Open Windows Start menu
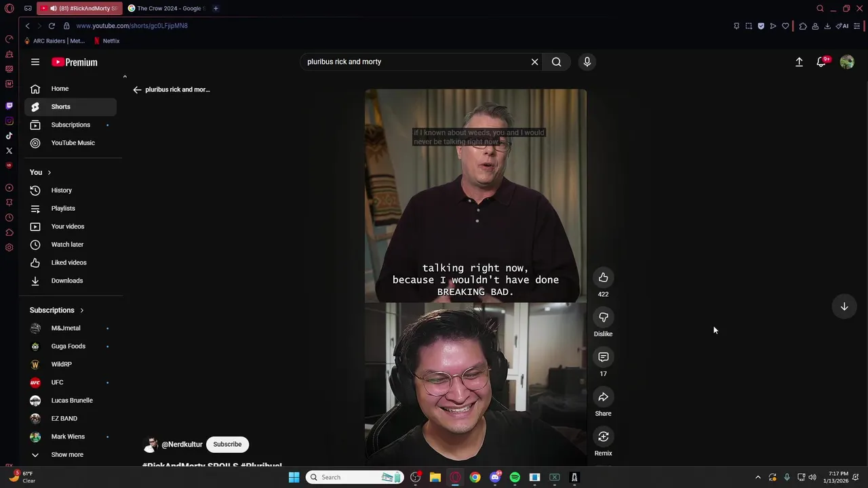This screenshot has width=868, height=488. 294,477
